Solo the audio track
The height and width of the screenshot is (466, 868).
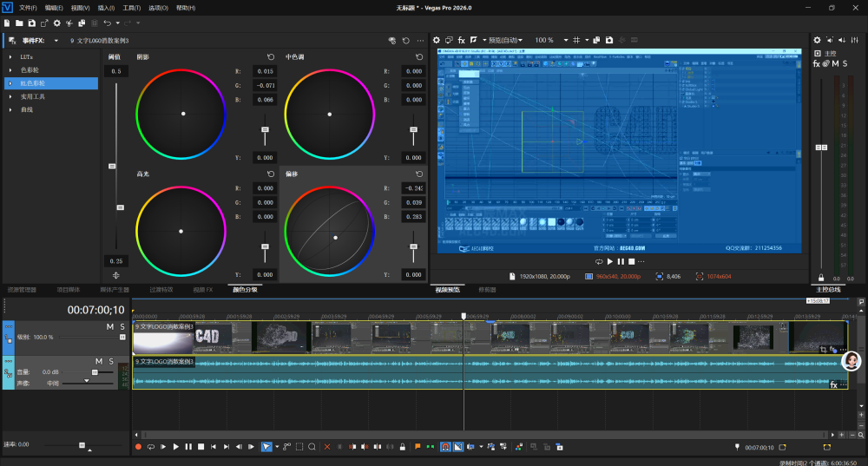tap(111, 361)
